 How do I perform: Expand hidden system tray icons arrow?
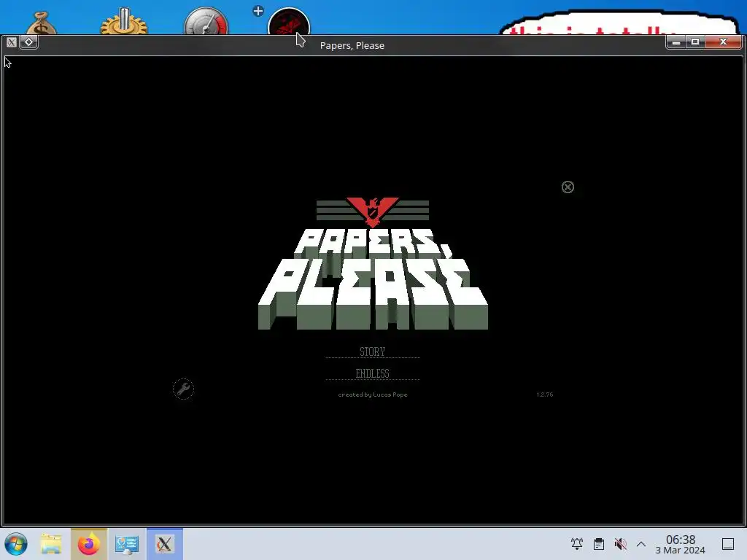click(x=641, y=544)
